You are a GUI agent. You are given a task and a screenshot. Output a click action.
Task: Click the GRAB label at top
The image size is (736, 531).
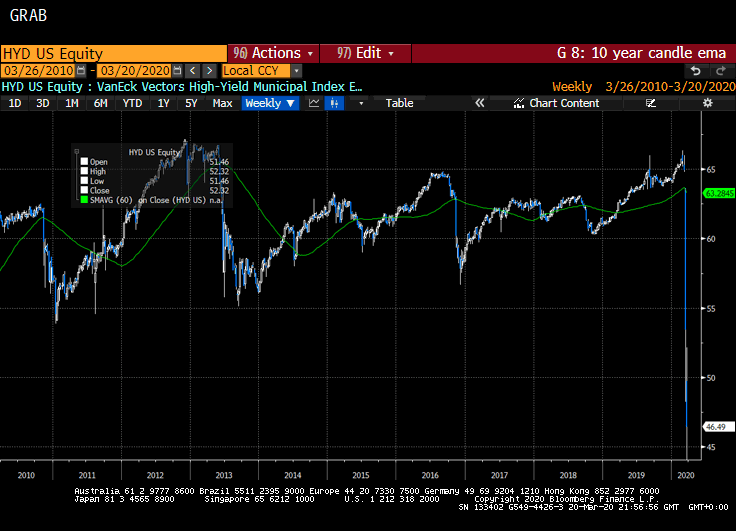28,15
